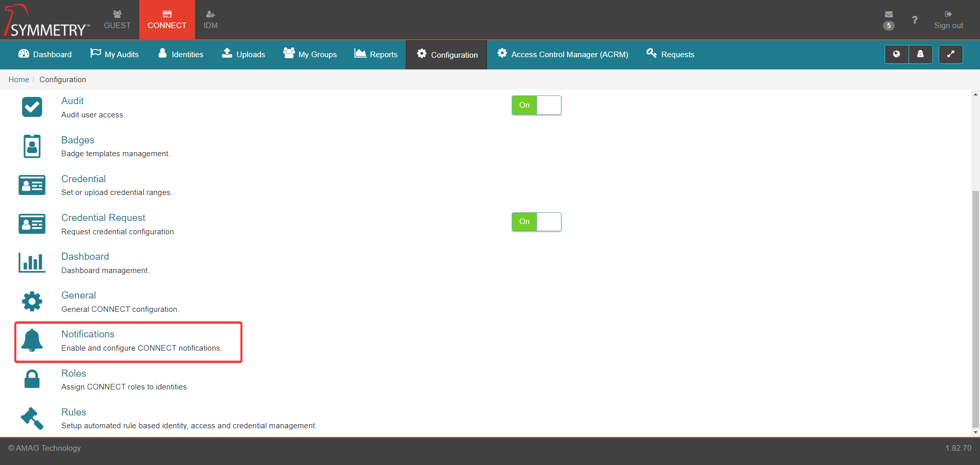Screen dimensions: 980x465
Task: Toggle the Credential Request On switch
Action: click(x=536, y=222)
